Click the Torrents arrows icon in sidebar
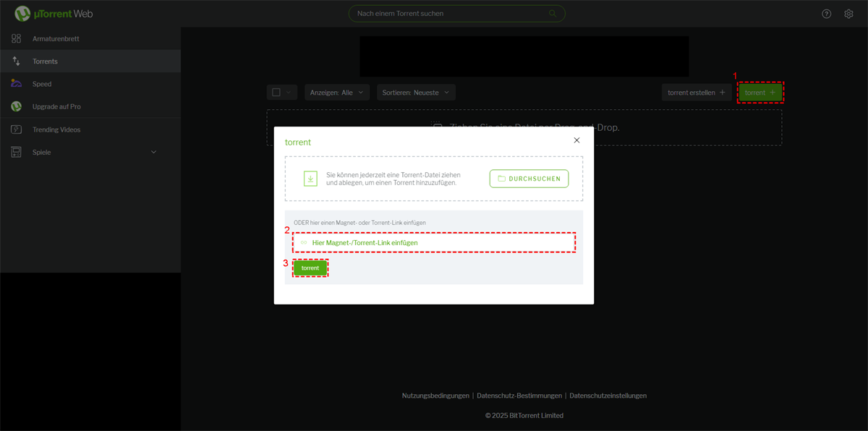The height and width of the screenshot is (431, 868). coord(16,61)
